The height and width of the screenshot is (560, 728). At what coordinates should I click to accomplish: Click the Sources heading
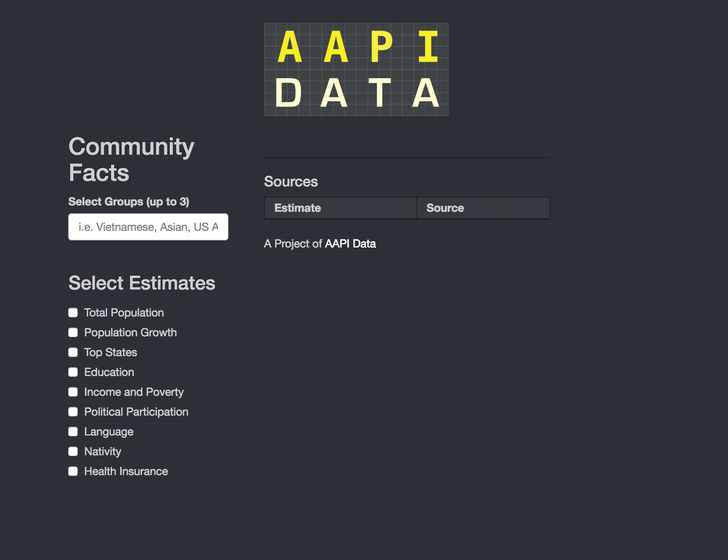click(x=291, y=182)
